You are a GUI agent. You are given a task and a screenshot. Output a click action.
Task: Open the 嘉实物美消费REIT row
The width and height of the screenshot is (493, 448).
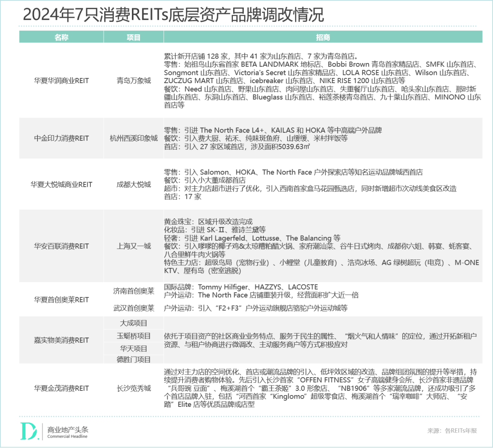click(61, 340)
